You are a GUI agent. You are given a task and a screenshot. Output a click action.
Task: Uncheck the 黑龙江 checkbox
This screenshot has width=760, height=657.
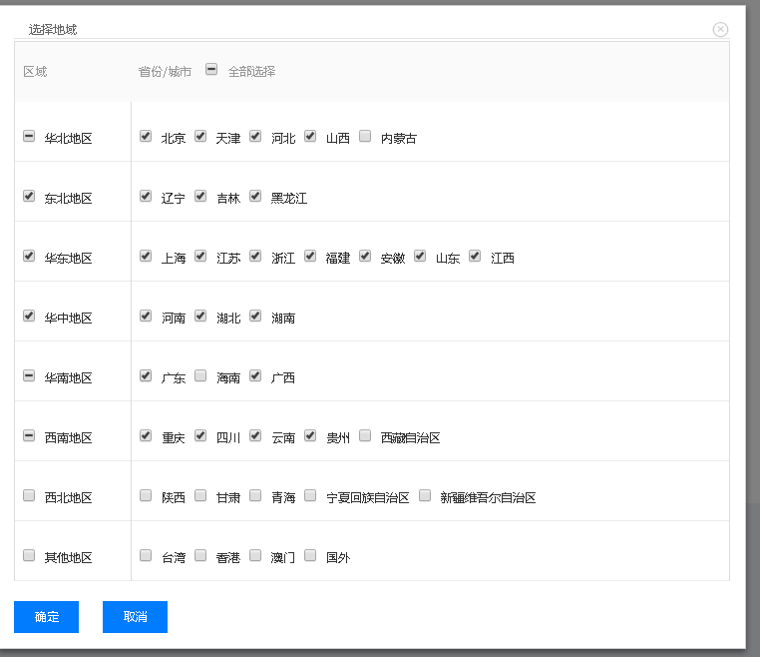pyautogui.click(x=256, y=196)
